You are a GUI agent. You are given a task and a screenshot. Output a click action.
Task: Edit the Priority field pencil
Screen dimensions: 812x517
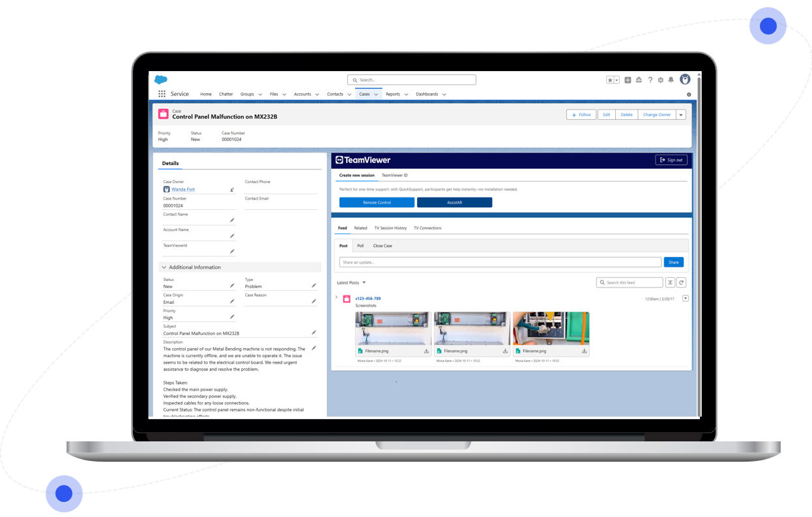(x=232, y=317)
